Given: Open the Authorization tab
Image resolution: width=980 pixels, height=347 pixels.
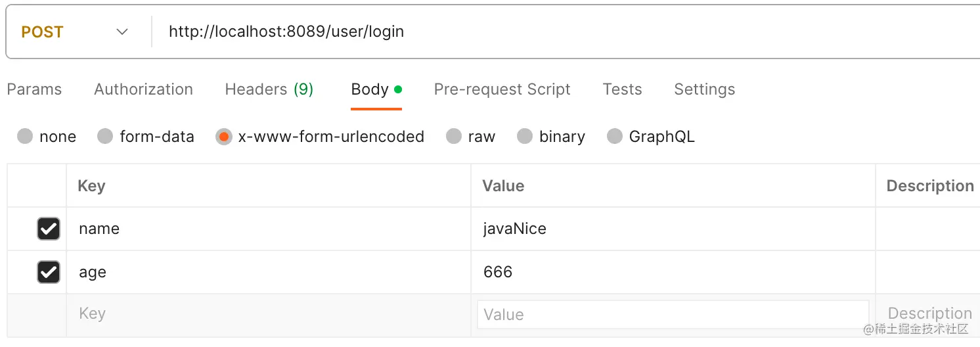Looking at the screenshot, I should (x=143, y=89).
